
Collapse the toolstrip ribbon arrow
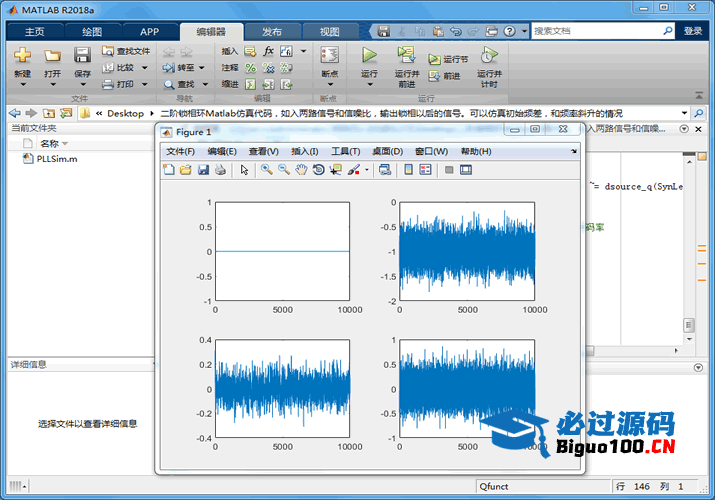(x=699, y=95)
